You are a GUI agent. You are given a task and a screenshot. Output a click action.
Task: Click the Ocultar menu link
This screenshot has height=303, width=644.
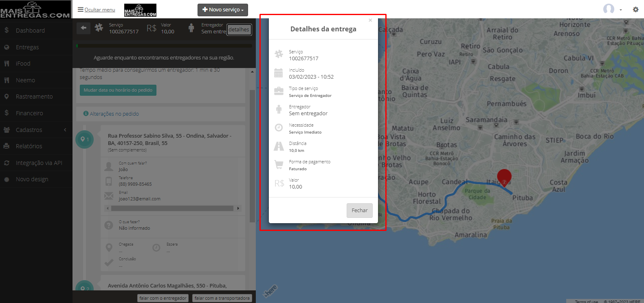coord(97,9)
